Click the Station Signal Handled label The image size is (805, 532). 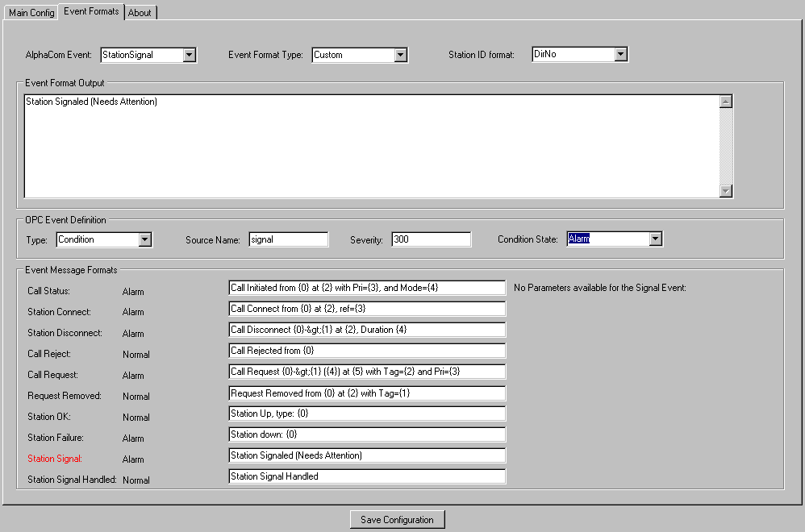[72, 480]
